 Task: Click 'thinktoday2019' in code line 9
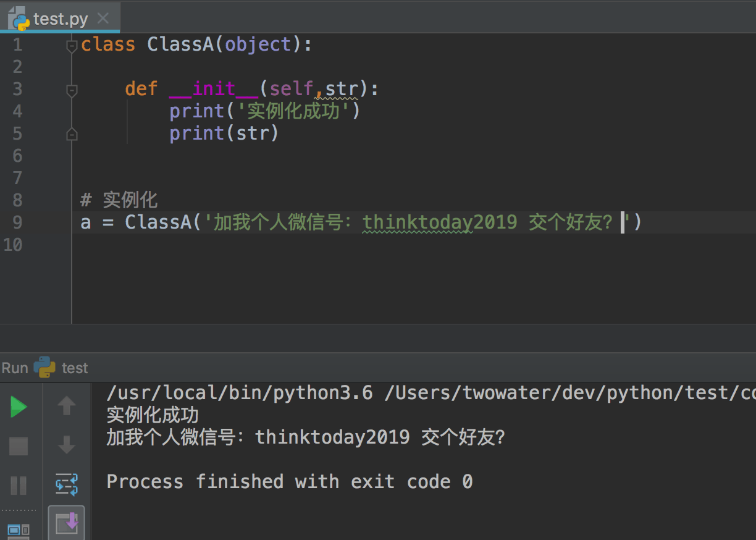click(x=440, y=222)
